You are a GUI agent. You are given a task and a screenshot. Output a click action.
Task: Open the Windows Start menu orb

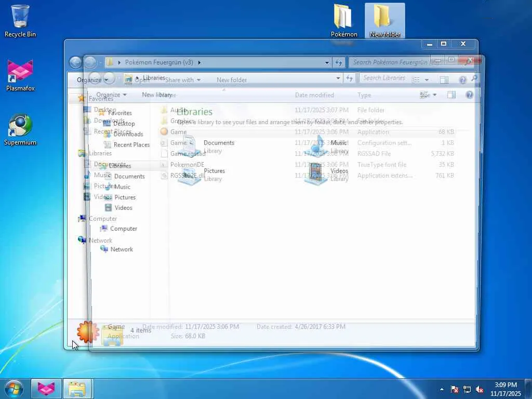pyautogui.click(x=14, y=389)
